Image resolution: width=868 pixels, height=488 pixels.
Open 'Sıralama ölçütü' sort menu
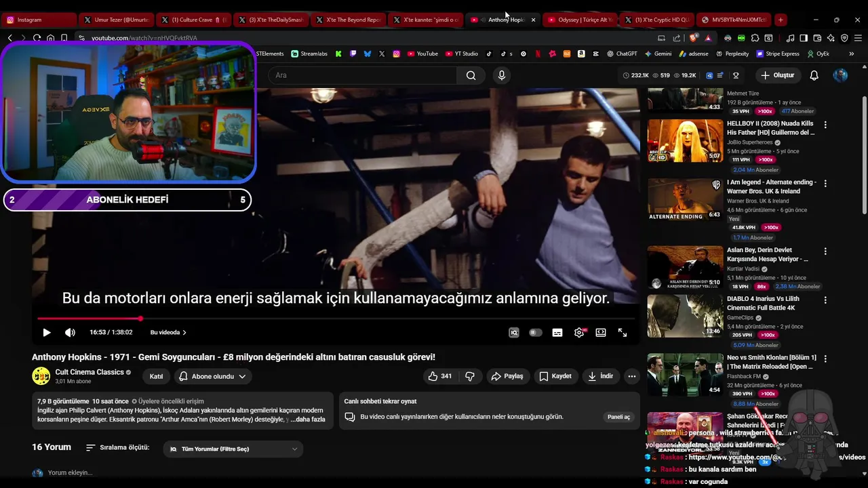(117, 448)
